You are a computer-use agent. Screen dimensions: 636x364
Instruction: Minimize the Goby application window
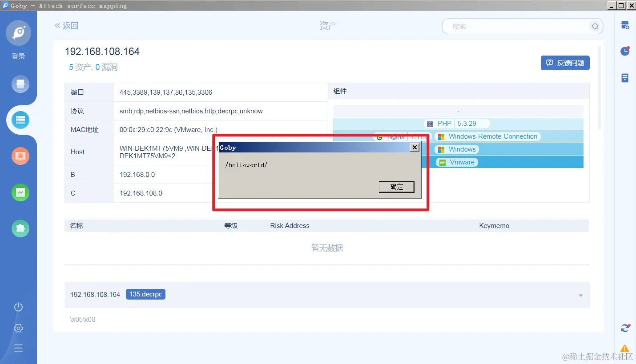click(612, 5)
